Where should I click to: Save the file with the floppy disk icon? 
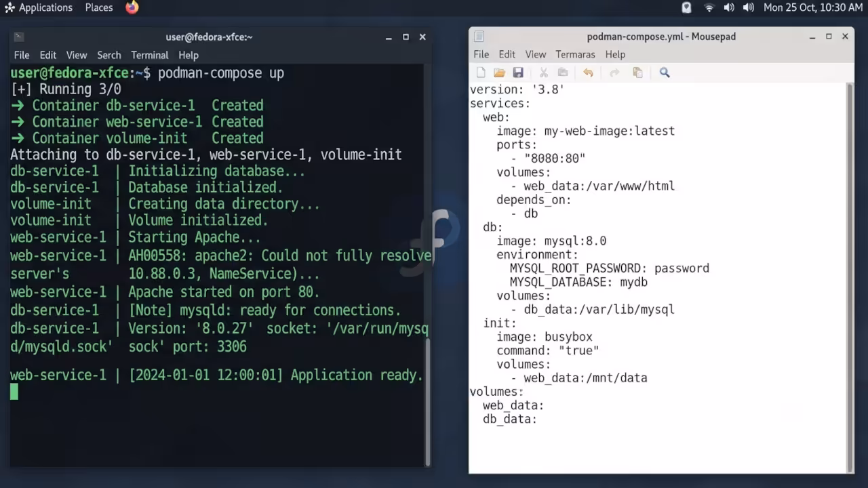coord(518,73)
